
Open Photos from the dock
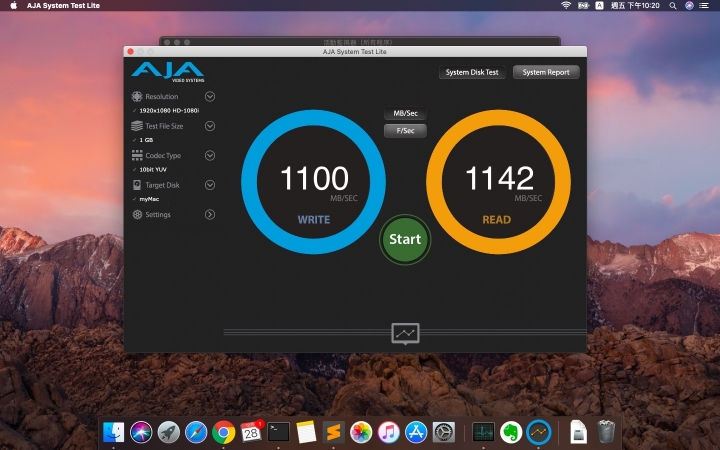point(361,432)
